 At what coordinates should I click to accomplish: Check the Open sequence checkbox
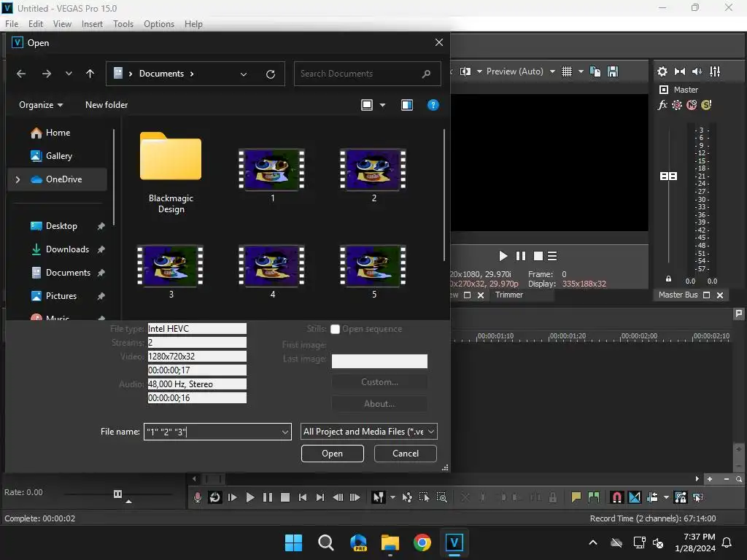pyautogui.click(x=336, y=329)
